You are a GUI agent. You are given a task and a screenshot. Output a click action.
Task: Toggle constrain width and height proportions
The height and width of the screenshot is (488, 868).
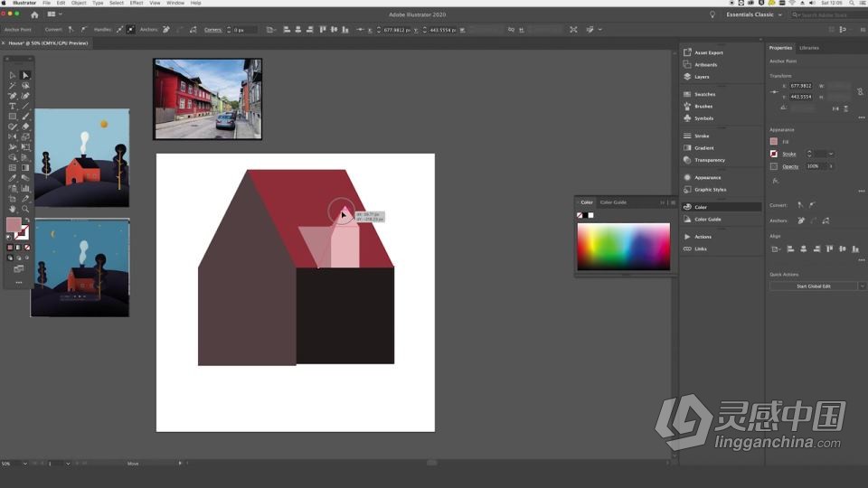860,91
